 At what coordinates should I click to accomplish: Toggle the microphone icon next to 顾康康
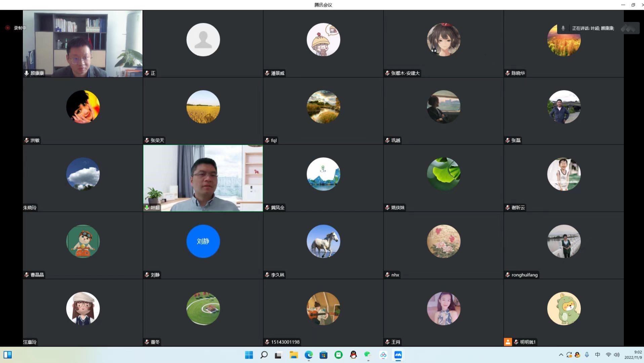(27, 73)
